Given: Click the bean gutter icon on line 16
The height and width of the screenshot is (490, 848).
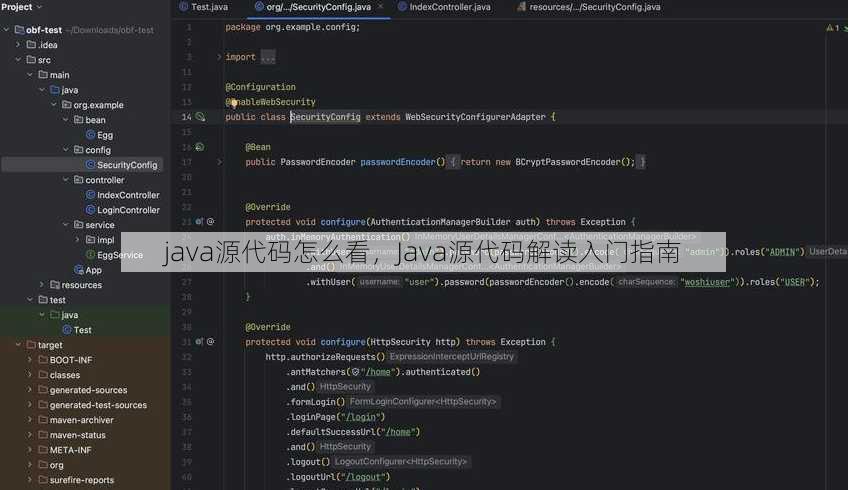Looking at the screenshot, I should tap(200, 147).
